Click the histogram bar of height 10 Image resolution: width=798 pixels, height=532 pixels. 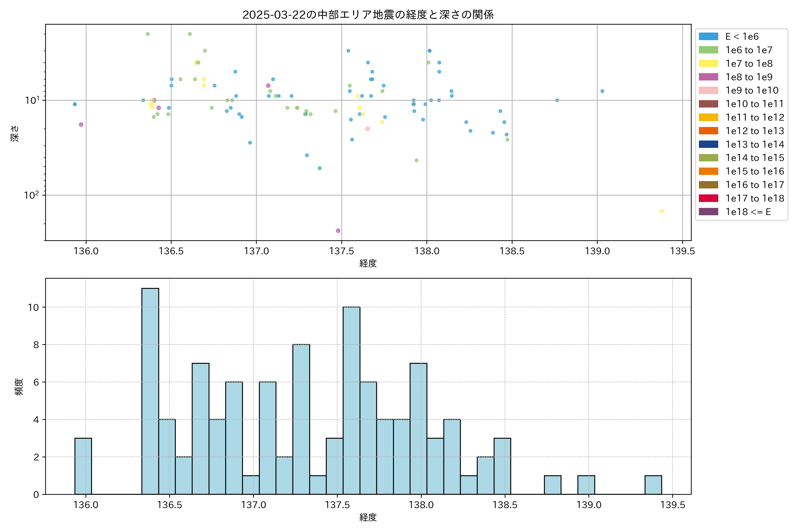(351, 400)
